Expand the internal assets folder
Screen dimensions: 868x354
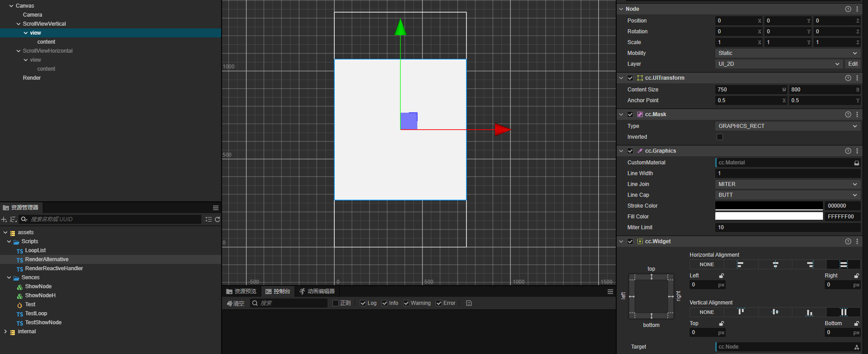click(x=5, y=331)
